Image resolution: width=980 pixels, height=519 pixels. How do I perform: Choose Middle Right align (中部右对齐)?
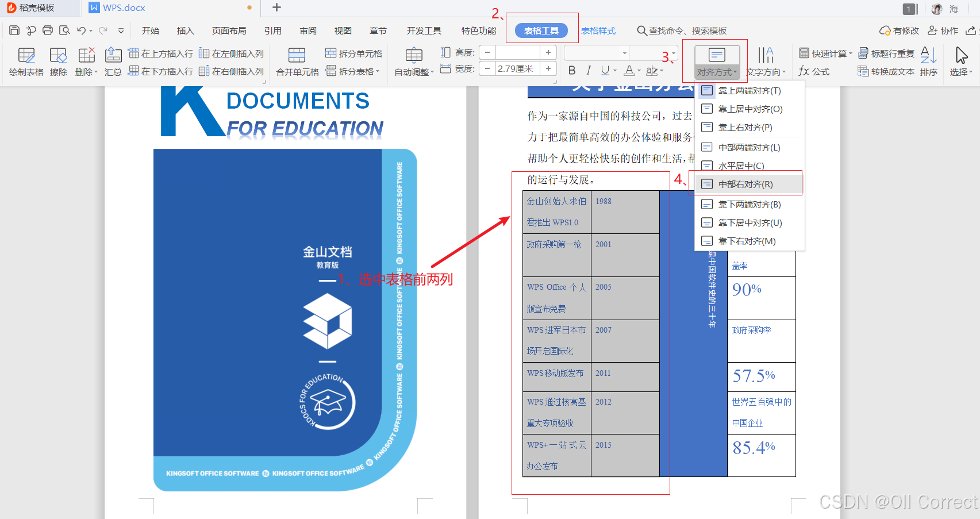tap(750, 184)
